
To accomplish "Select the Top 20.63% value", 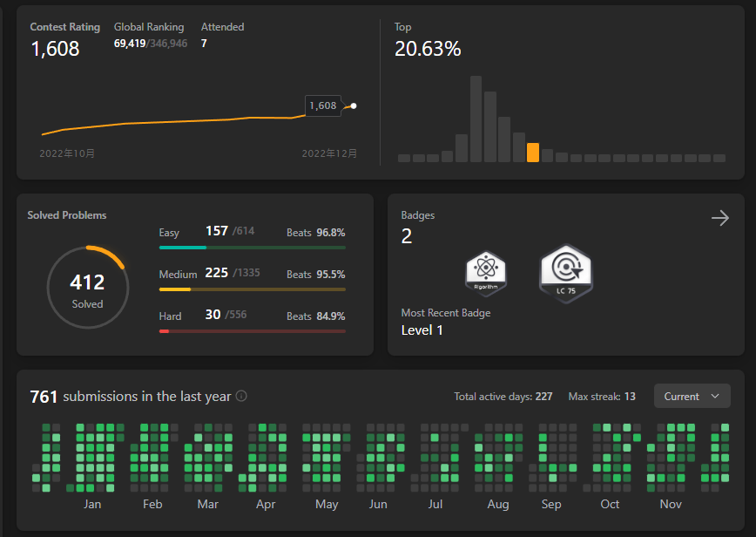I will click(x=428, y=49).
